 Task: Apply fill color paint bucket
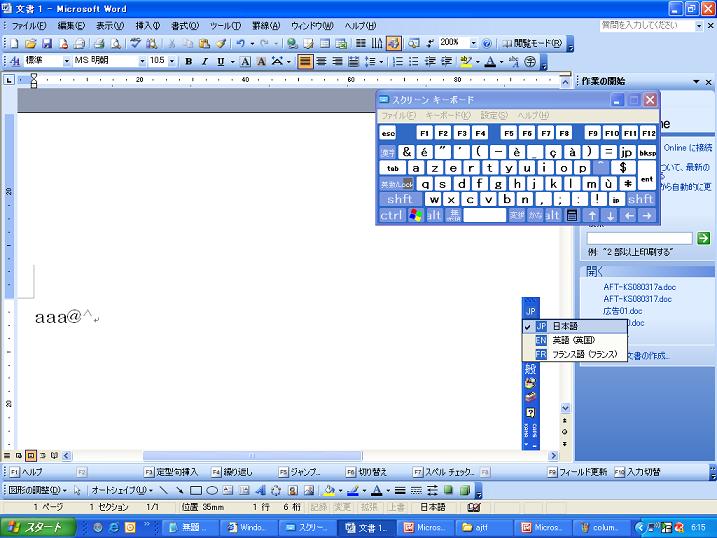tap(328, 490)
